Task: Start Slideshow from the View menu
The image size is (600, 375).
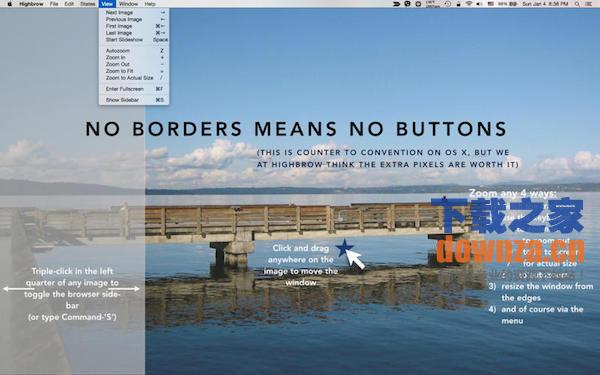Action: click(x=134, y=40)
